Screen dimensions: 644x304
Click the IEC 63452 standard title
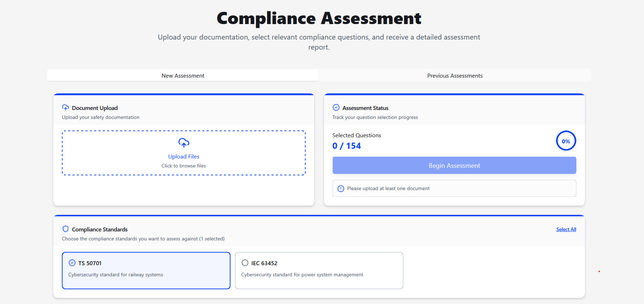(x=264, y=263)
